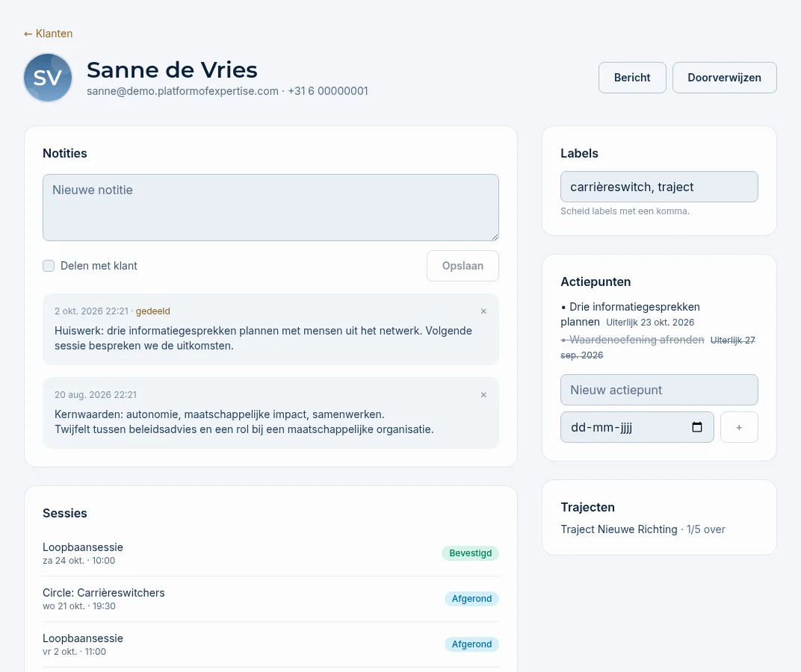
Task: Click the client email address text
Action: pos(182,91)
